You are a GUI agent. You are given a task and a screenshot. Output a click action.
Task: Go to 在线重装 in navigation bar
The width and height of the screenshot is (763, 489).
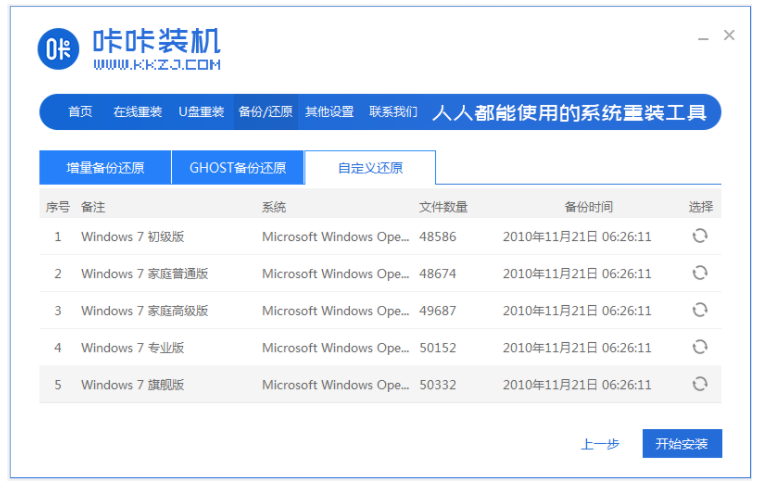pos(137,112)
